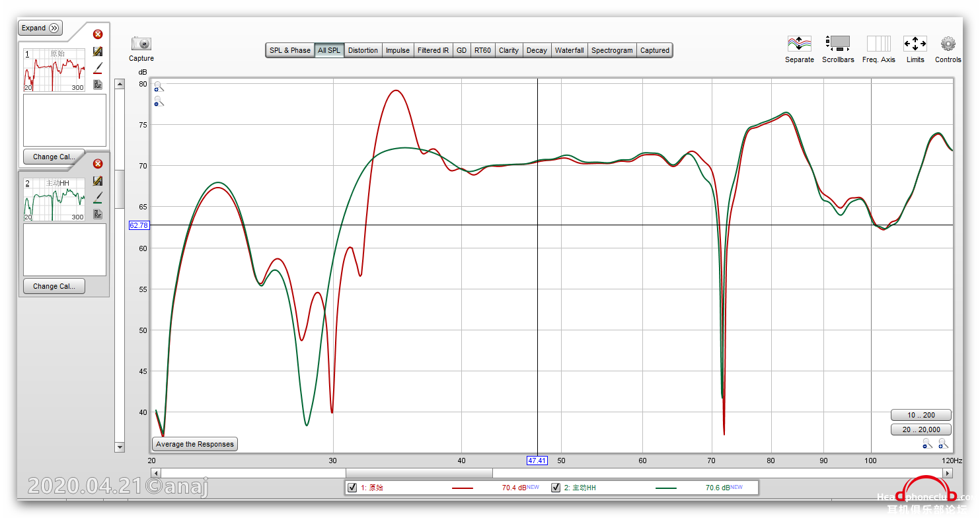The image size is (980, 518).
Task: Uncheck the trace 2 主动HH legend checkbox
Action: pos(556,488)
